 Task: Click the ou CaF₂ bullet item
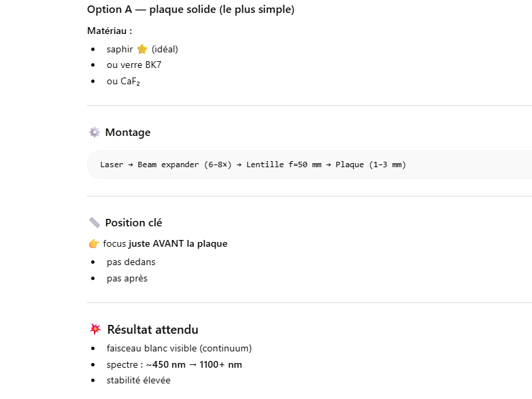click(x=123, y=82)
